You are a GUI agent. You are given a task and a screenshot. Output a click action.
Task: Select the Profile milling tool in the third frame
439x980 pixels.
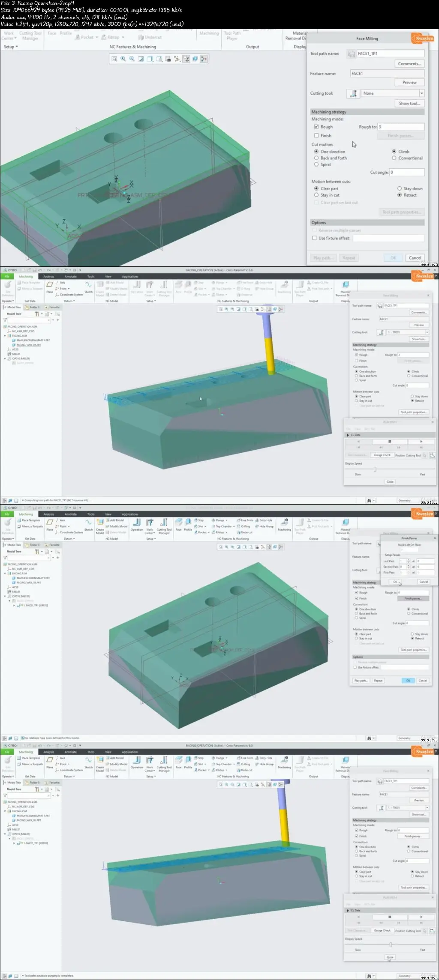point(188,525)
